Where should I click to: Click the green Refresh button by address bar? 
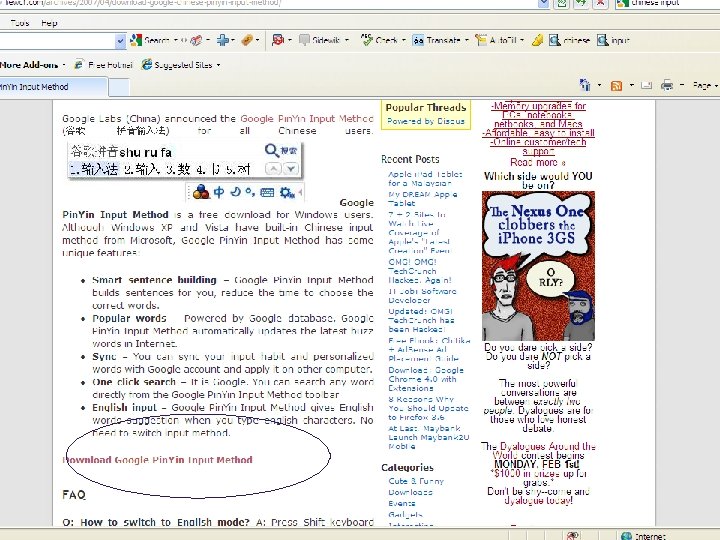point(581,3)
